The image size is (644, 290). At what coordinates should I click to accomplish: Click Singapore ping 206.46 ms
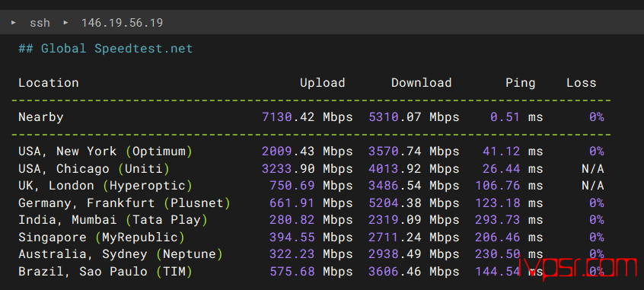(509, 237)
